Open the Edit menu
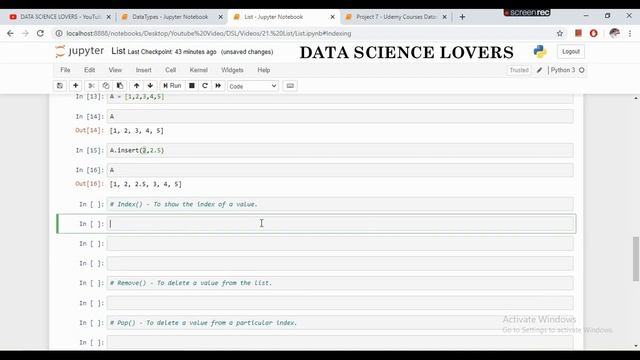 pos(89,70)
